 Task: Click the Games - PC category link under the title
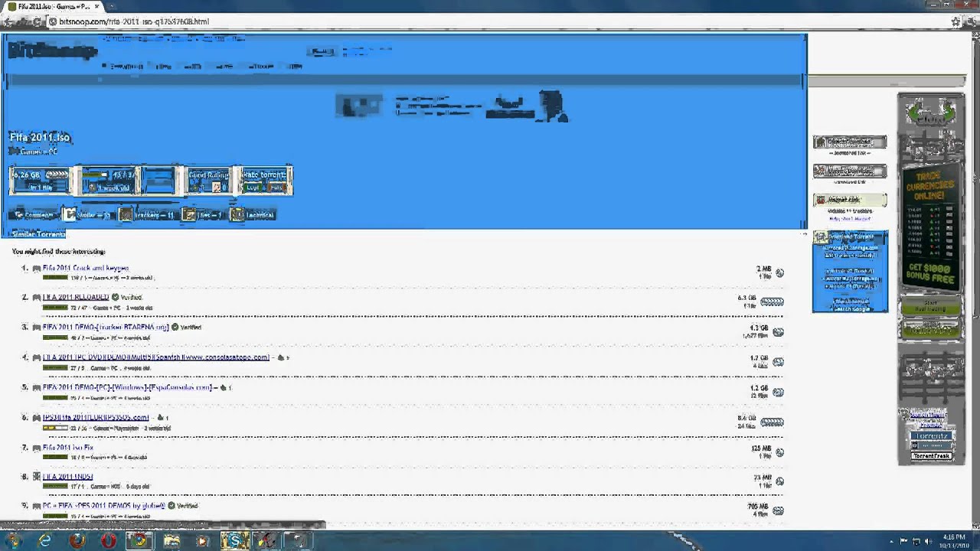[38, 152]
